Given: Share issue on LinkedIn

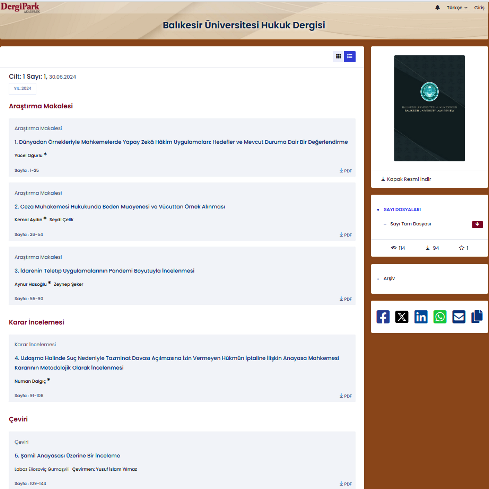Looking at the screenshot, I should point(421,317).
